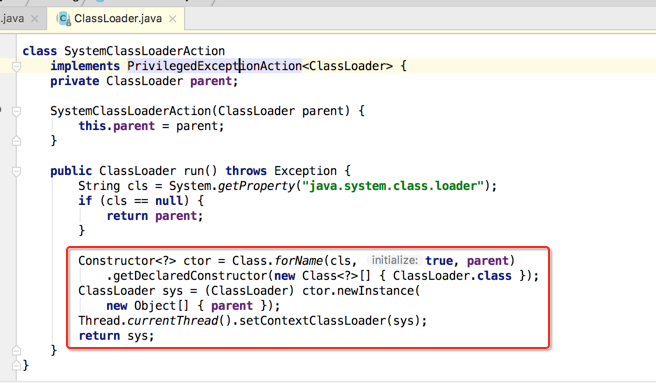This screenshot has width=656, height=383.
Task: Click the "throws" keyword
Action: click(x=246, y=171)
